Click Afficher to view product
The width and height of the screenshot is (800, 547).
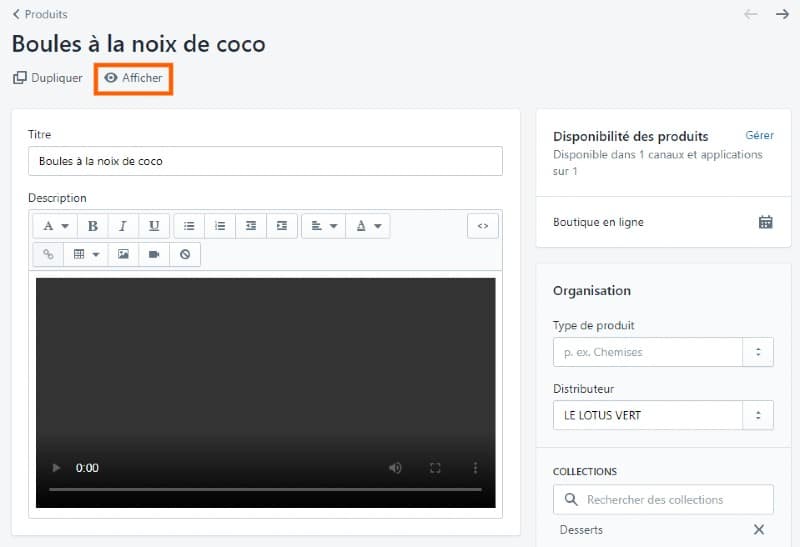[133, 78]
